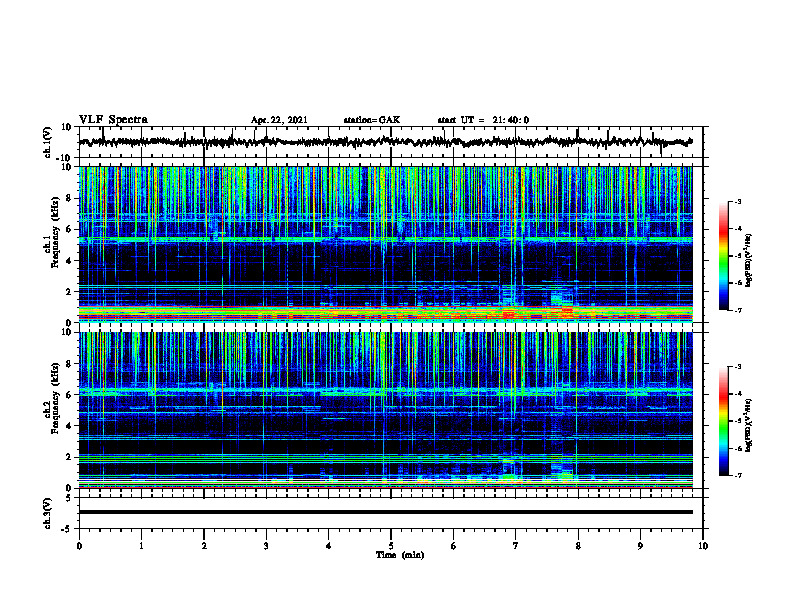
Task: Click the time axis tick label "1"
Action: coord(141,546)
